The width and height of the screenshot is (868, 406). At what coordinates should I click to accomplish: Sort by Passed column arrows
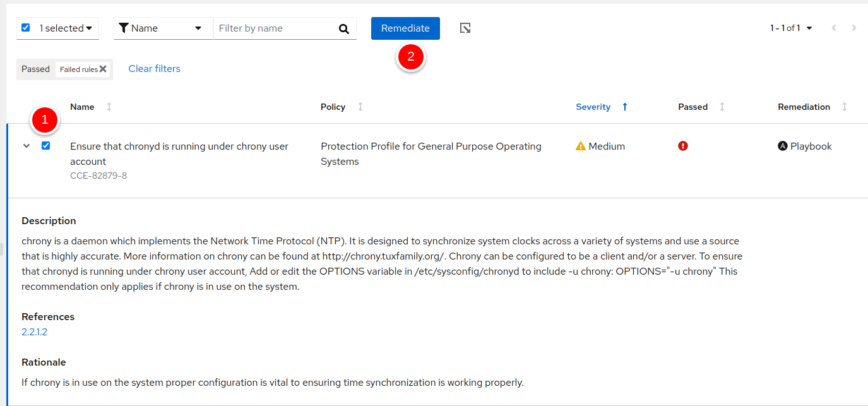722,107
